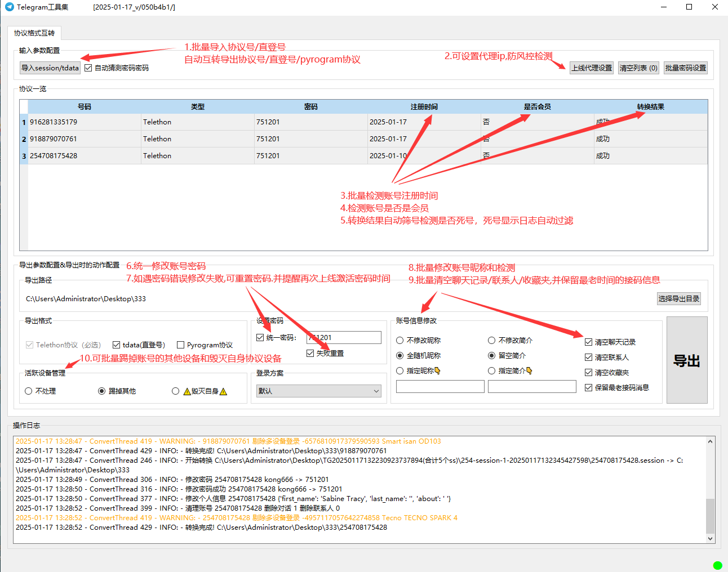Click the 清空列表 (0) button
The image size is (728, 572).
coord(638,68)
